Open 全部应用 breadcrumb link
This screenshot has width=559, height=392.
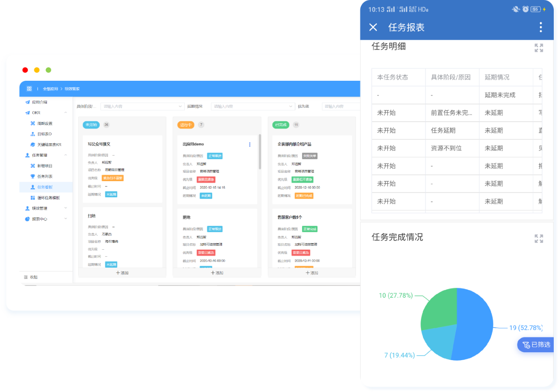tap(50, 89)
